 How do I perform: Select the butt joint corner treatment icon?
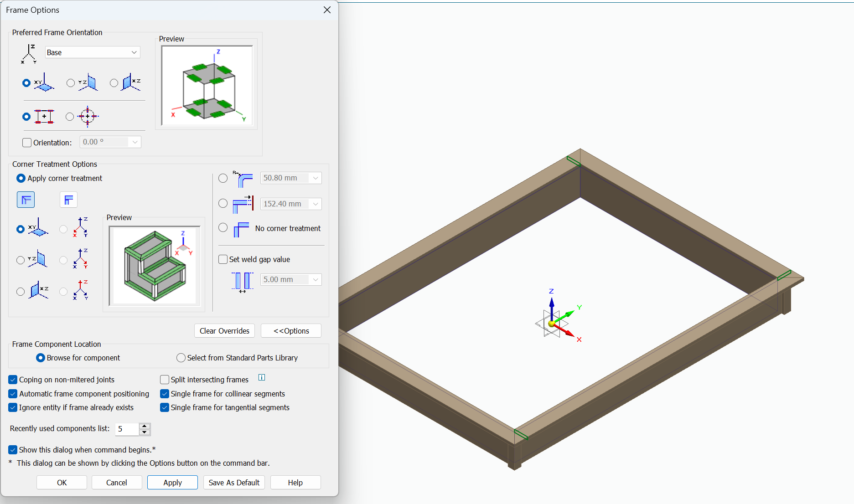[68, 200]
